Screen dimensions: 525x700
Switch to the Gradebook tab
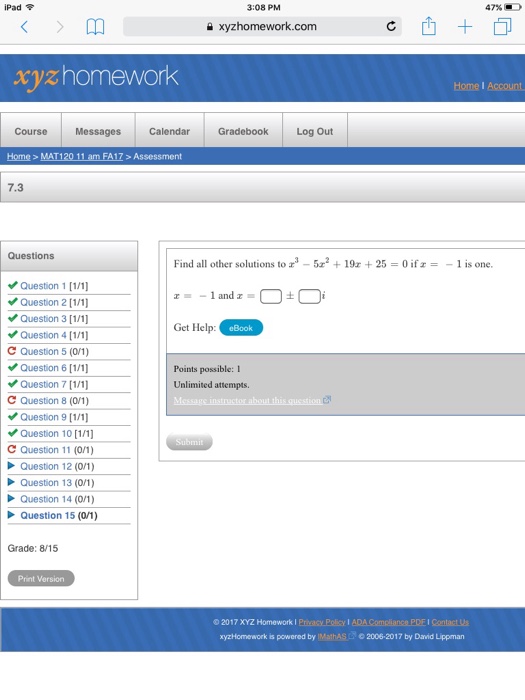click(243, 131)
